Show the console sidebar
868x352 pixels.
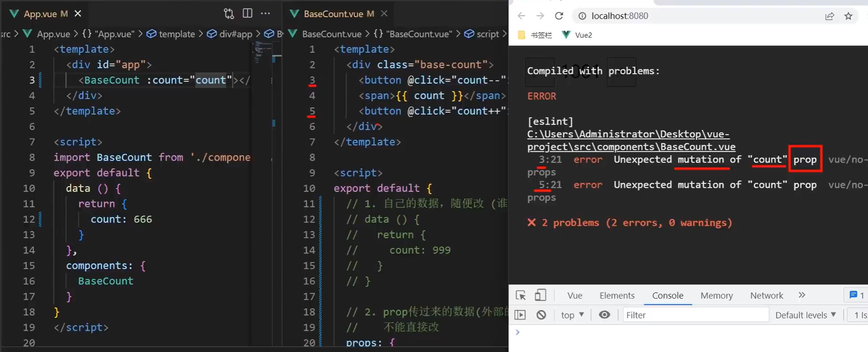520,315
